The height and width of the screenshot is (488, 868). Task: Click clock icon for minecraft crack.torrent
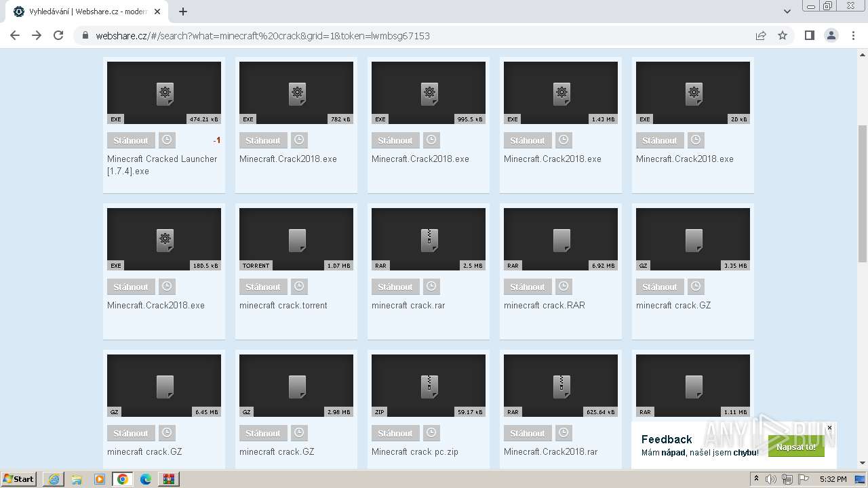299,287
